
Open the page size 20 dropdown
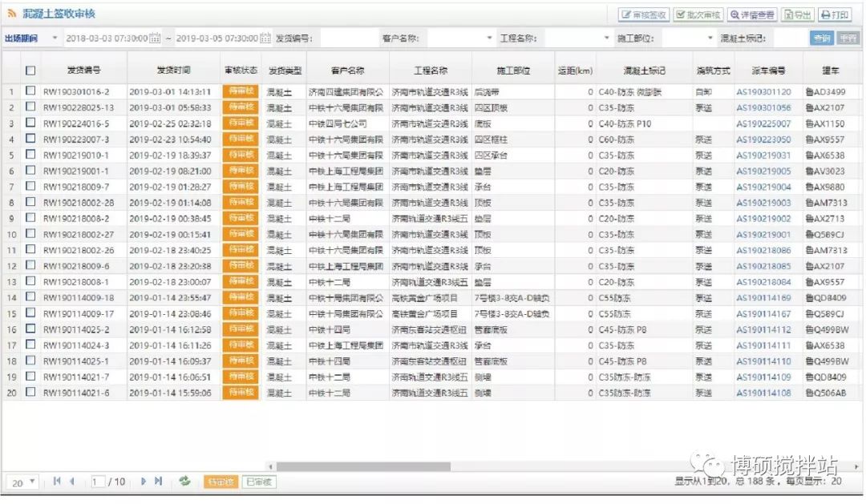[x=22, y=482]
